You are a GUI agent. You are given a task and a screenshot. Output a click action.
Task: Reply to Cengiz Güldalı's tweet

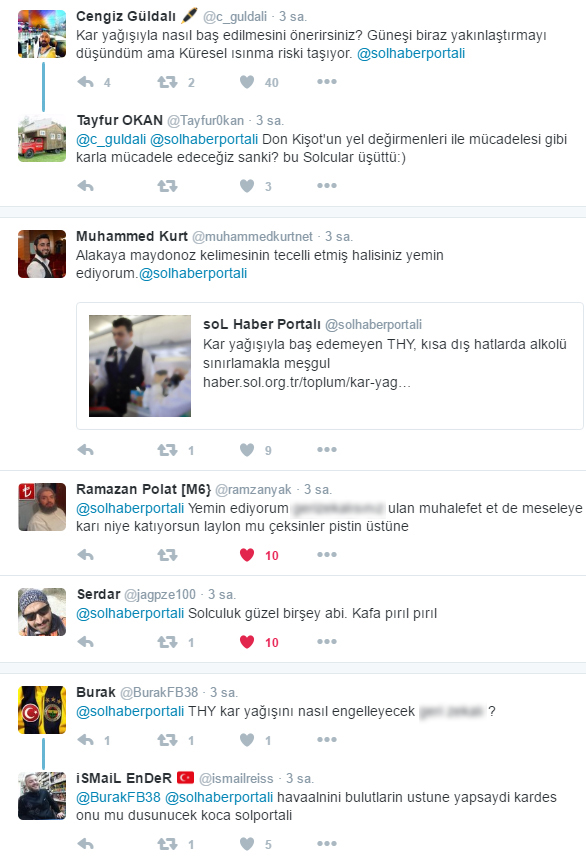(86, 82)
